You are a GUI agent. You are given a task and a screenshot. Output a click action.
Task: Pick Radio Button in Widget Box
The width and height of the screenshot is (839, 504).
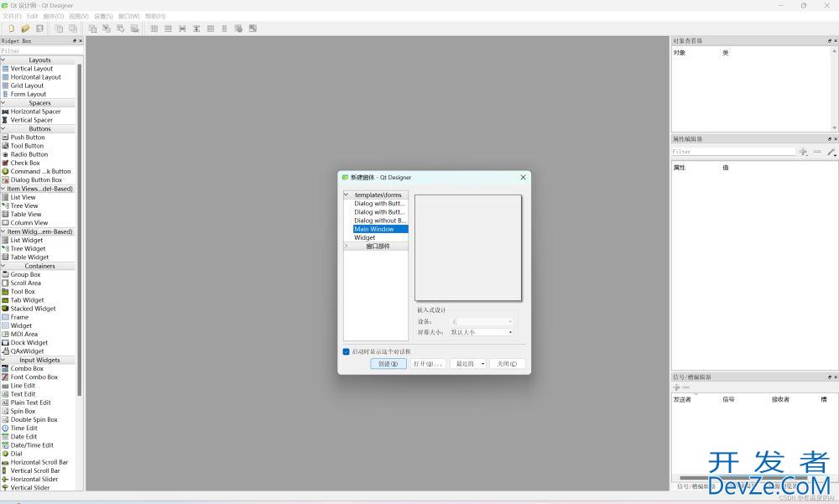[29, 154]
